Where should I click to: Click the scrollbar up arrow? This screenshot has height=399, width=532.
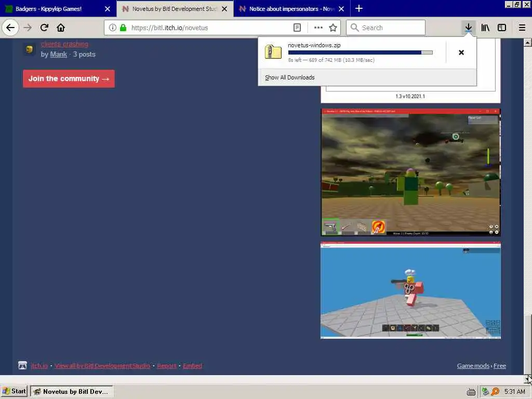point(527,43)
